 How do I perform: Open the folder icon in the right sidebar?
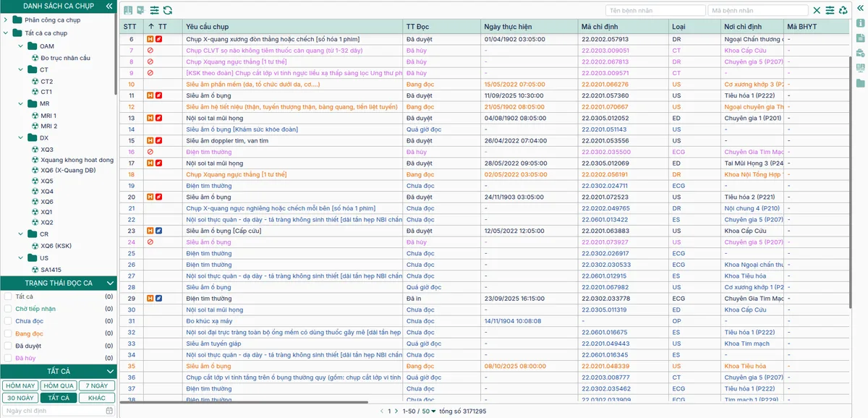tap(860, 83)
